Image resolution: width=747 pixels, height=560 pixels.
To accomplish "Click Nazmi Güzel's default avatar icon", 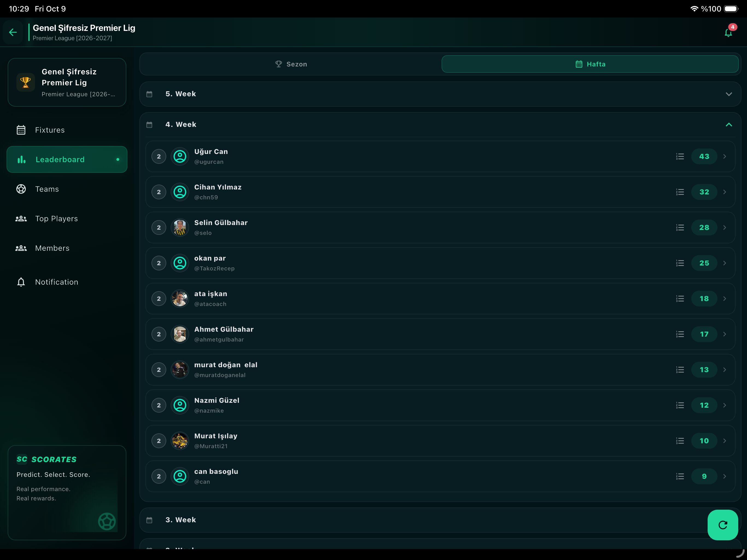I will point(180,405).
